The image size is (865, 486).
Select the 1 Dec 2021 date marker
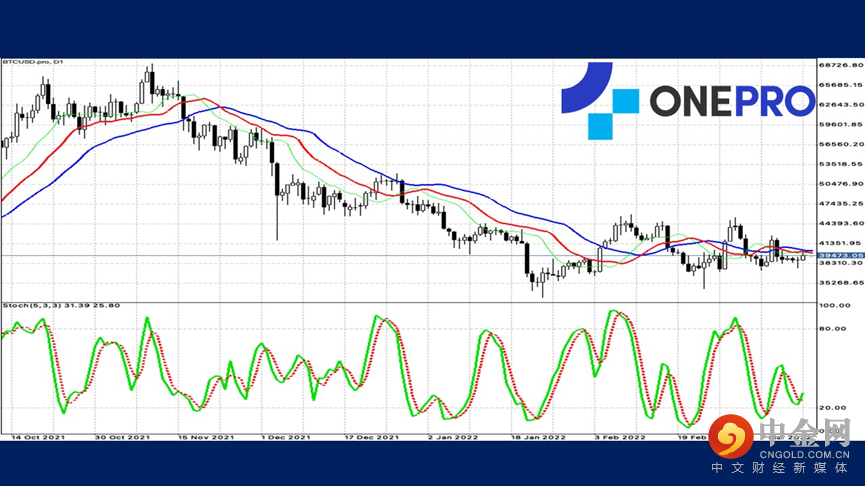[x=286, y=437]
